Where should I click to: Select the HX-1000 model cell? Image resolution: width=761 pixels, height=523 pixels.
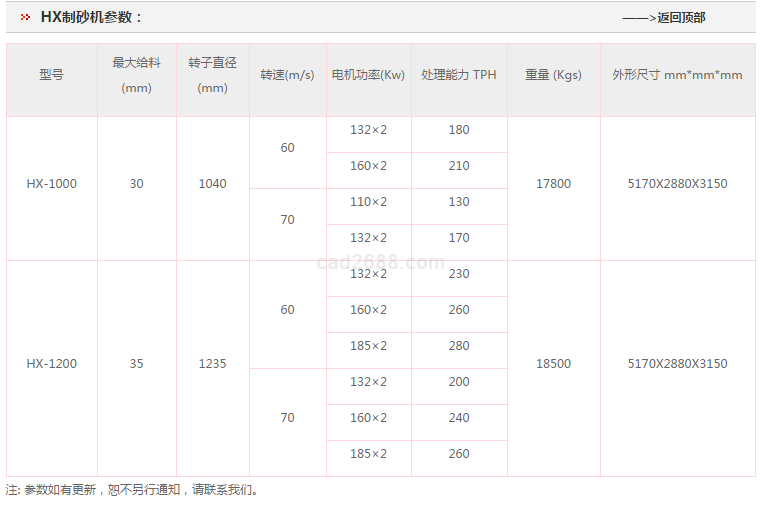(51, 184)
